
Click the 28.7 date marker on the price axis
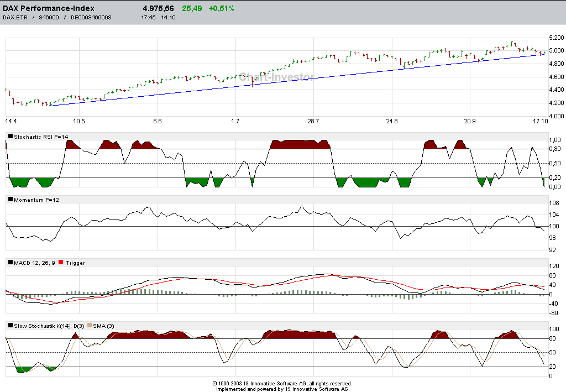click(313, 121)
